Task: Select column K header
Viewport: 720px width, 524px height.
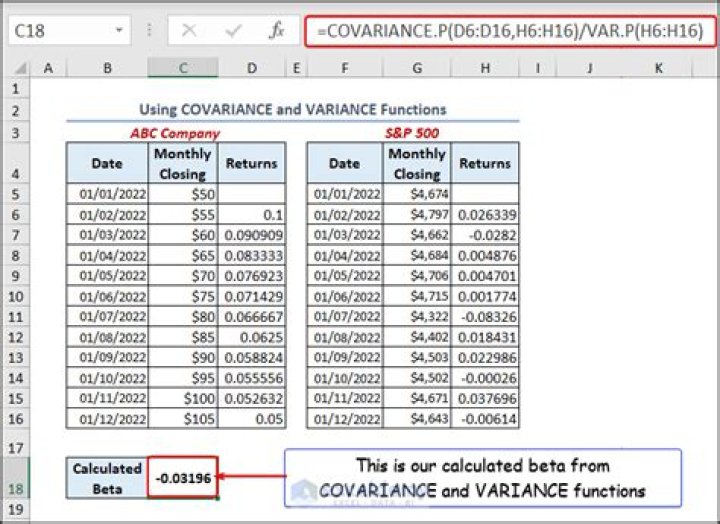Action: tap(658, 69)
